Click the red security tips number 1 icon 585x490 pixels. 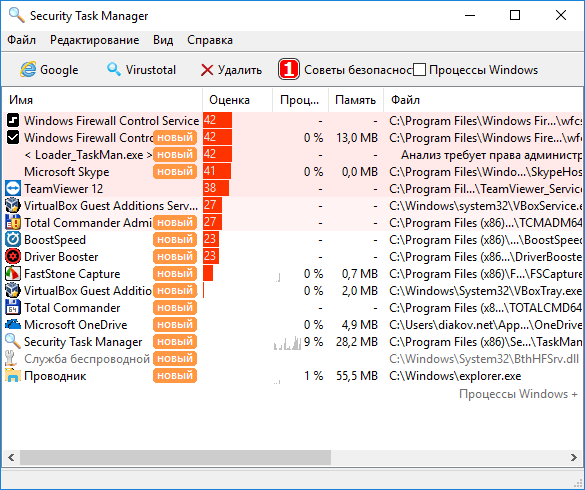289,69
